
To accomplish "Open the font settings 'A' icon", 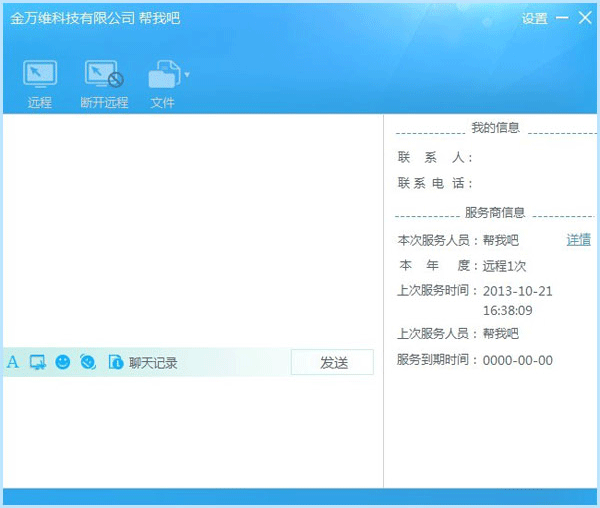I will [13, 362].
